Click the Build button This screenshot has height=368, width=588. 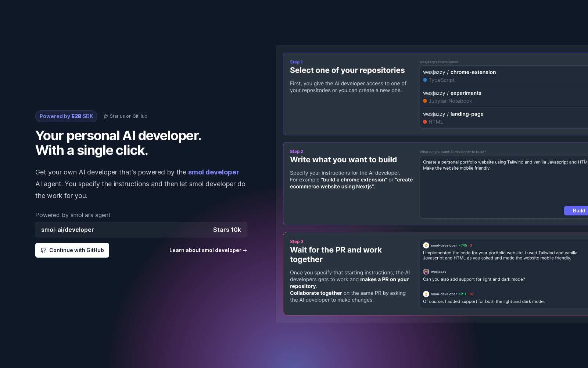click(x=576, y=210)
